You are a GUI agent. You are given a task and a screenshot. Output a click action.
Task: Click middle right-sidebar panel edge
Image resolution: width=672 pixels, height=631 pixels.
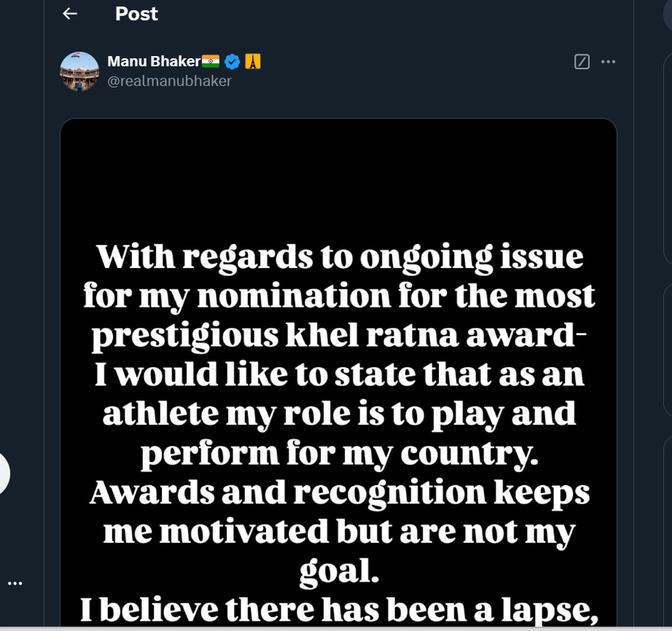pos(668,350)
